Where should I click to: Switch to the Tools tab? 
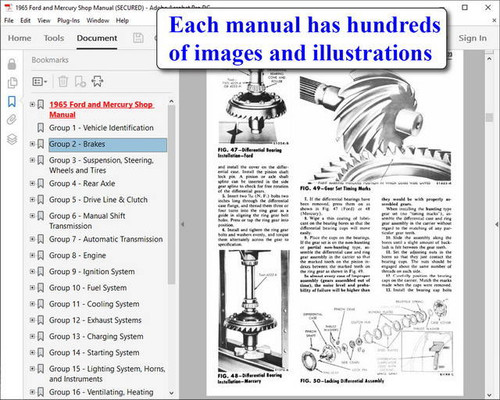pyautogui.click(x=54, y=38)
